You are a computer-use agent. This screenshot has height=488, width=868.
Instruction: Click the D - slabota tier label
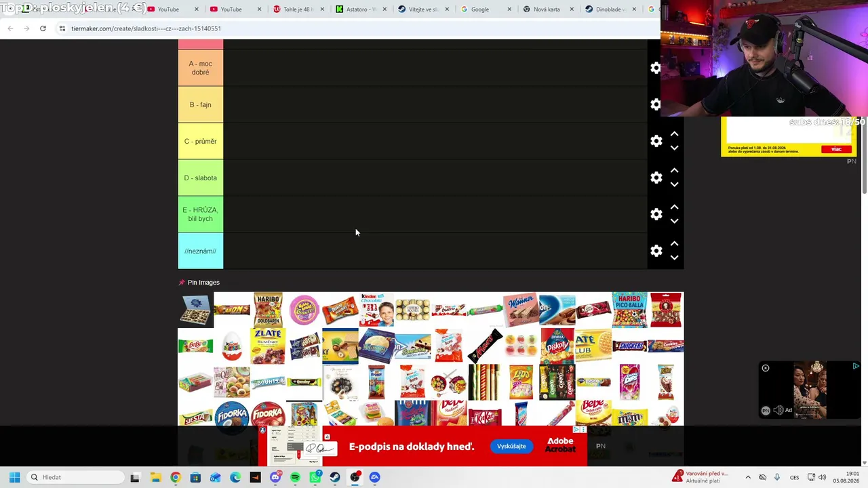click(x=200, y=178)
